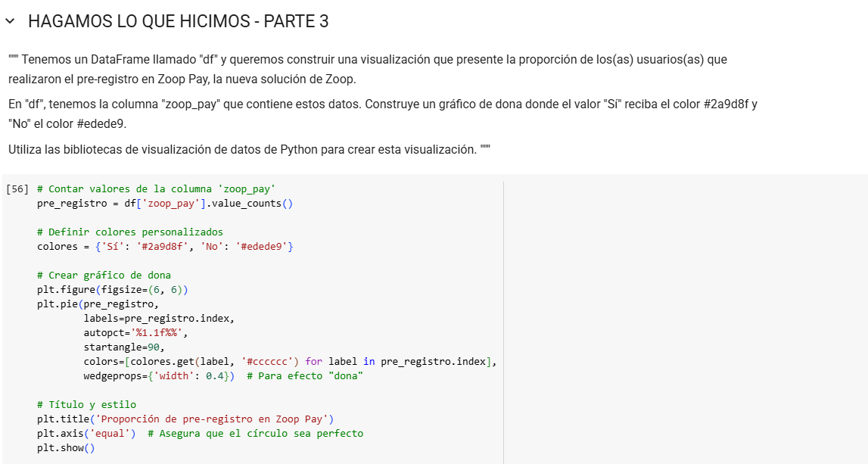Image resolution: width=868 pixels, height=464 pixels.
Task: Click the comment '# Crear gráfico de dona'
Action: pyautogui.click(x=104, y=276)
